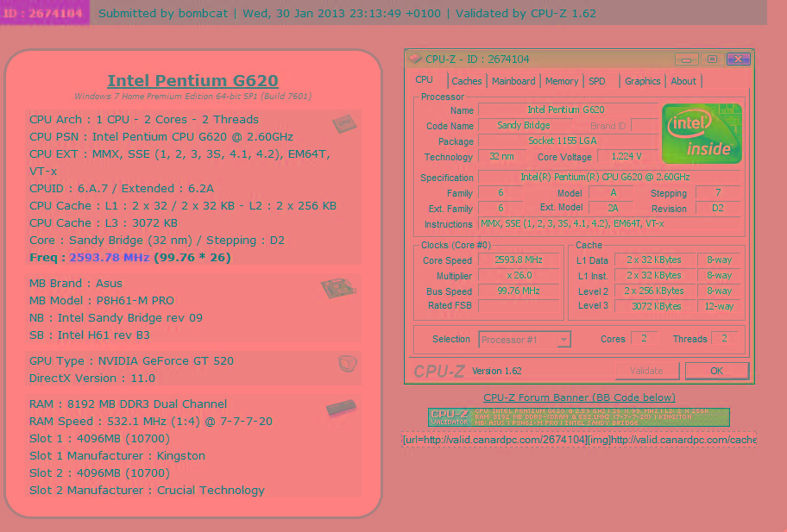Click the Revision field D2
Image resolution: width=787 pixels, height=532 pixels.
point(718,208)
